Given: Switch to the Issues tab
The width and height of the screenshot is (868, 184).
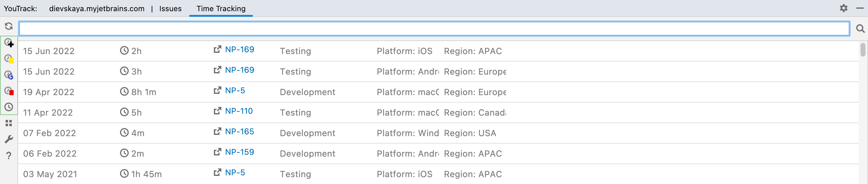Looking at the screenshot, I should pyautogui.click(x=170, y=9).
